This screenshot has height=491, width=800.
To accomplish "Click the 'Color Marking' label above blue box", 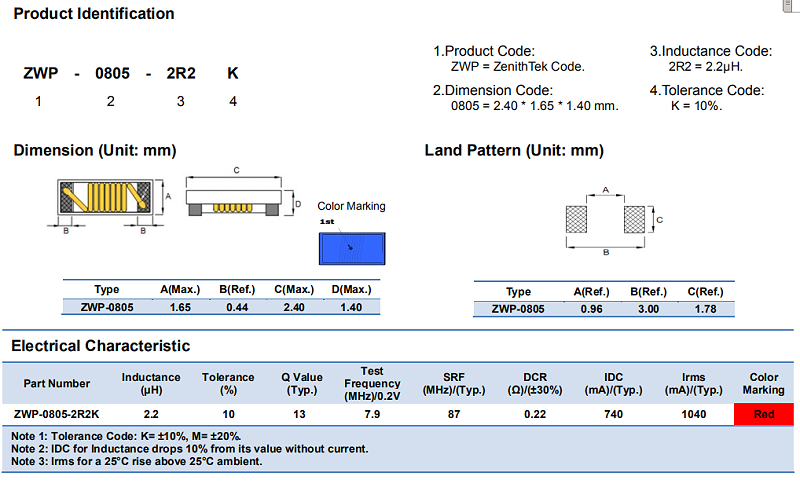I will click(351, 206).
